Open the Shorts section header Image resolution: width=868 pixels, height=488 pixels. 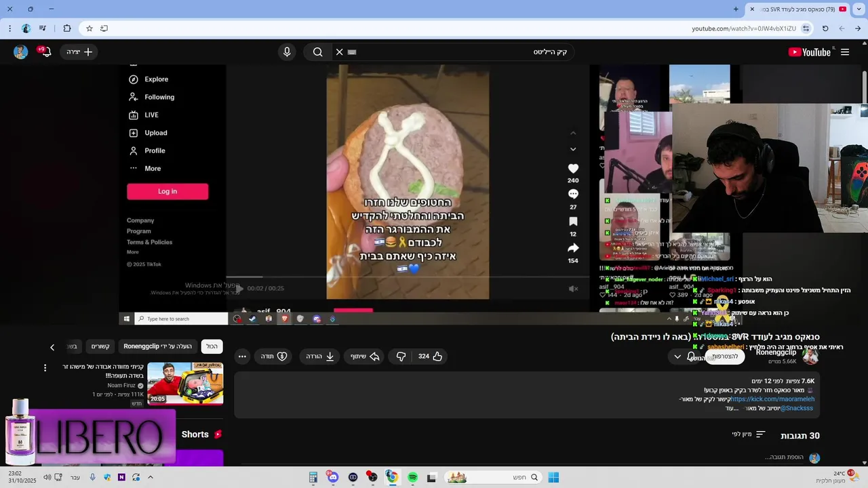click(201, 434)
